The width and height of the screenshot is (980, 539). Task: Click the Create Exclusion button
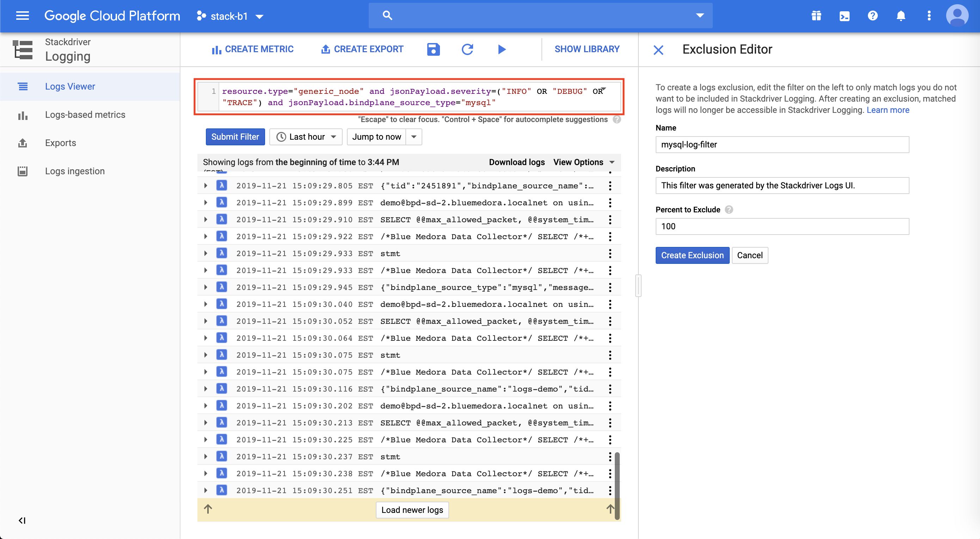[692, 255]
